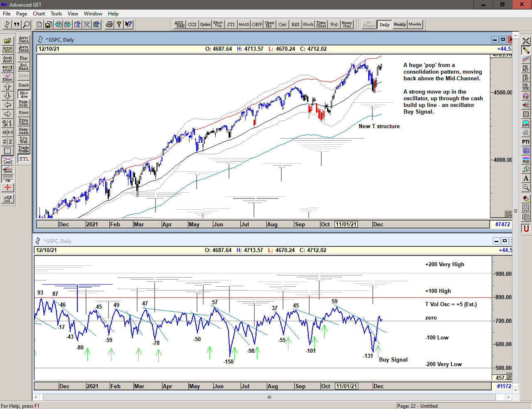Open the Chart menu
The width and height of the screenshot is (532, 409).
(x=39, y=14)
